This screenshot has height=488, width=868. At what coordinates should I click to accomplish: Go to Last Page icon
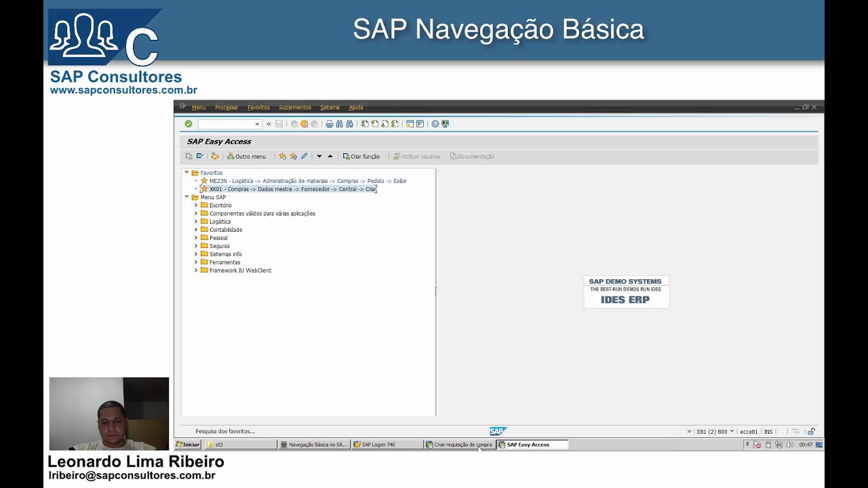click(x=395, y=124)
